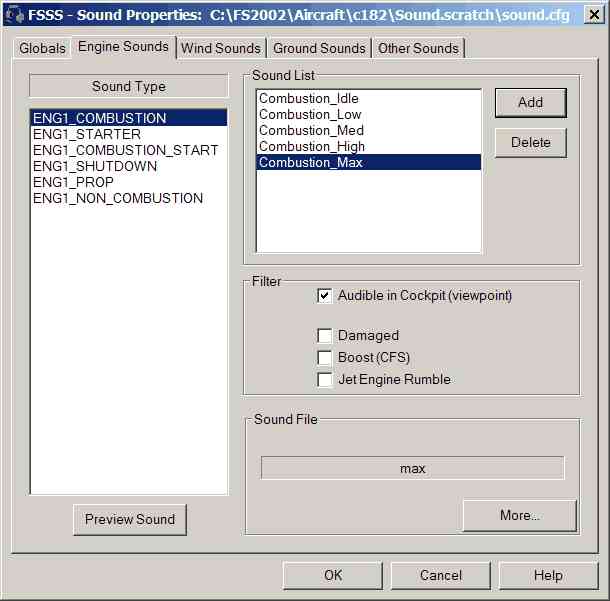Enable Jet Engine Rumble filter
The image size is (610, 601).
coord(324,380)
